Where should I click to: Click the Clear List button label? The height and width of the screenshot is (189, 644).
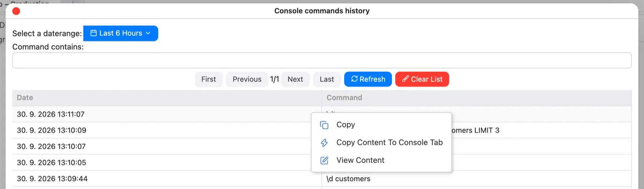(427, 79)
